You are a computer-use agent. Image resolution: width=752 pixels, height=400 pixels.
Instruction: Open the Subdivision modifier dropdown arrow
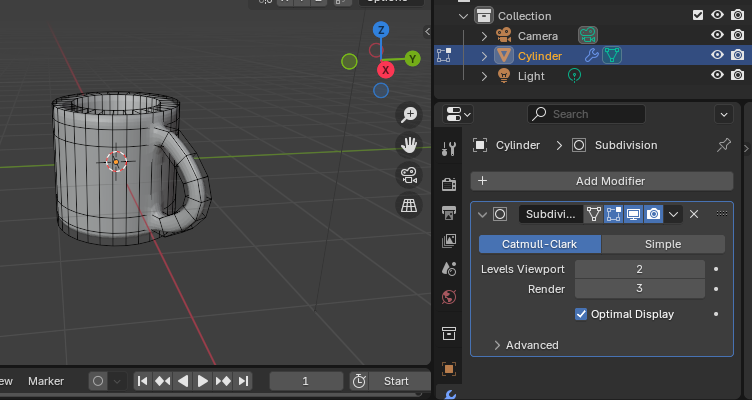coord(675,214)
